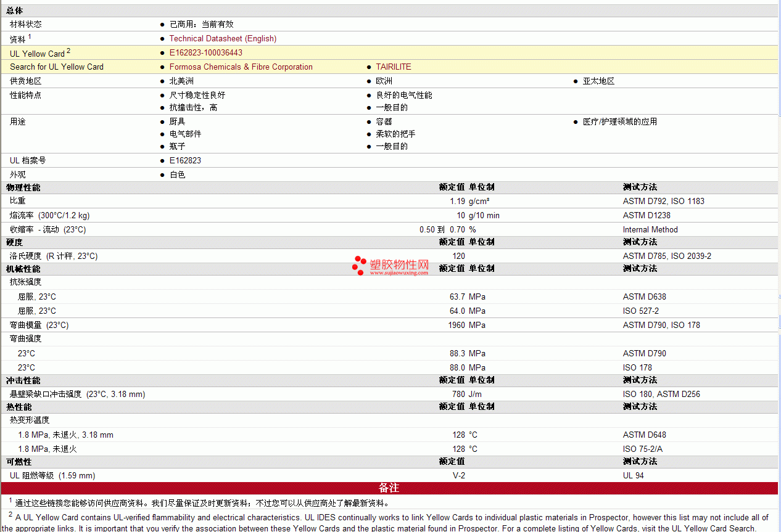Click the '熔流率 (300°C/1.2 kg)' label
Screen dimensions: 781x532
coord(50,215)
